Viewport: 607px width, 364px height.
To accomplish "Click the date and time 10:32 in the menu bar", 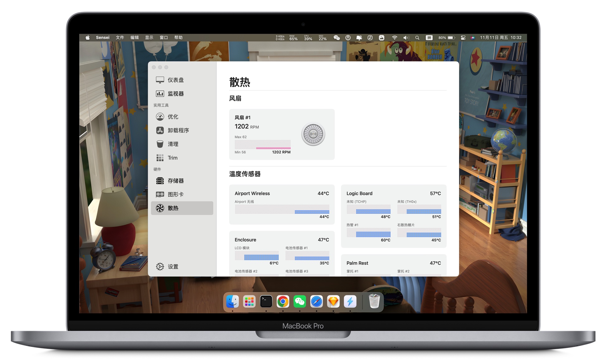I will 501,38.
